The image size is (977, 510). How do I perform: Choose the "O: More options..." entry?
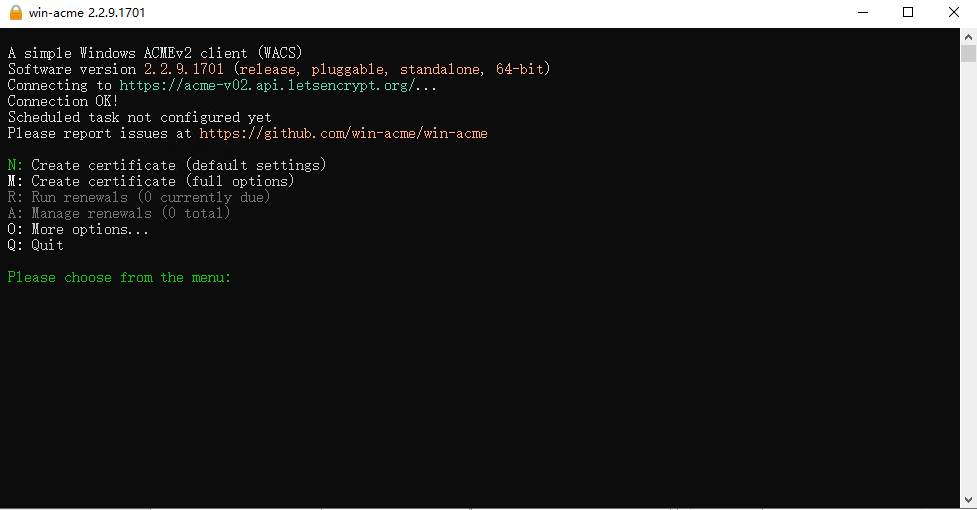click(78, 229)
